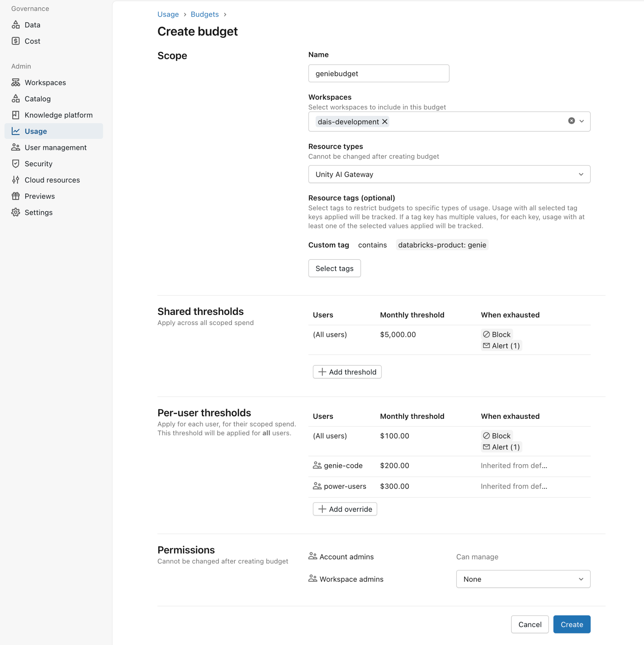Click the Workspaces icon in the sidebar
The height and width of the screenshot is (645, 644).
point(16,83)
